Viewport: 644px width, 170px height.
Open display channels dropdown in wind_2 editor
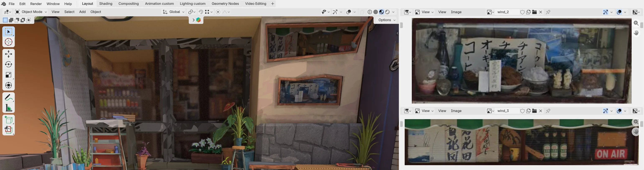tap(636, 12)
